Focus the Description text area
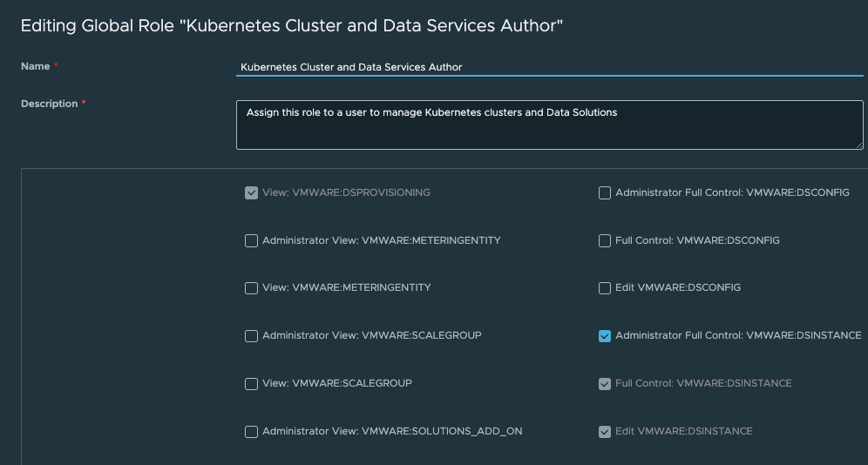The image size is (868, 465). [x=549, y=125]
